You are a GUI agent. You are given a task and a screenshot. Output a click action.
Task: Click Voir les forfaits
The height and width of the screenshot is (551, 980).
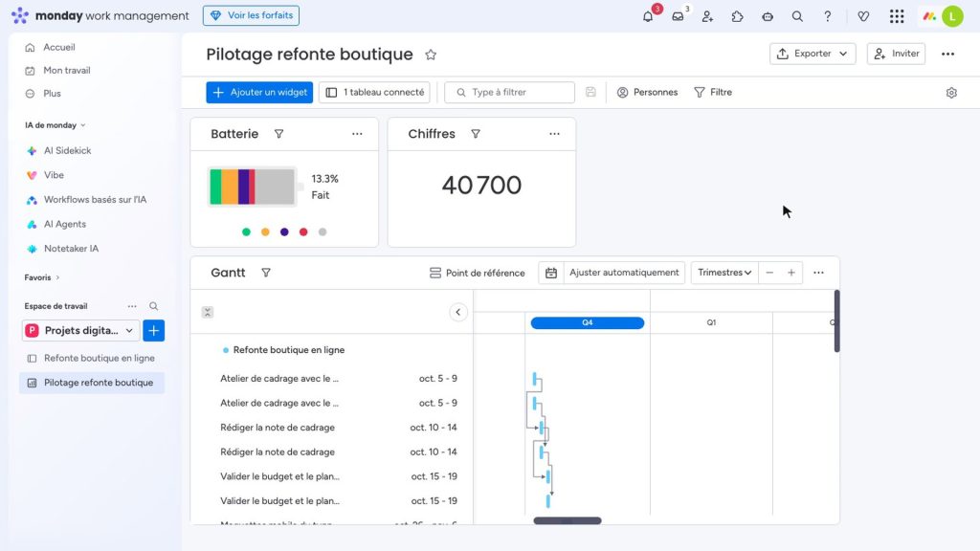251,15
